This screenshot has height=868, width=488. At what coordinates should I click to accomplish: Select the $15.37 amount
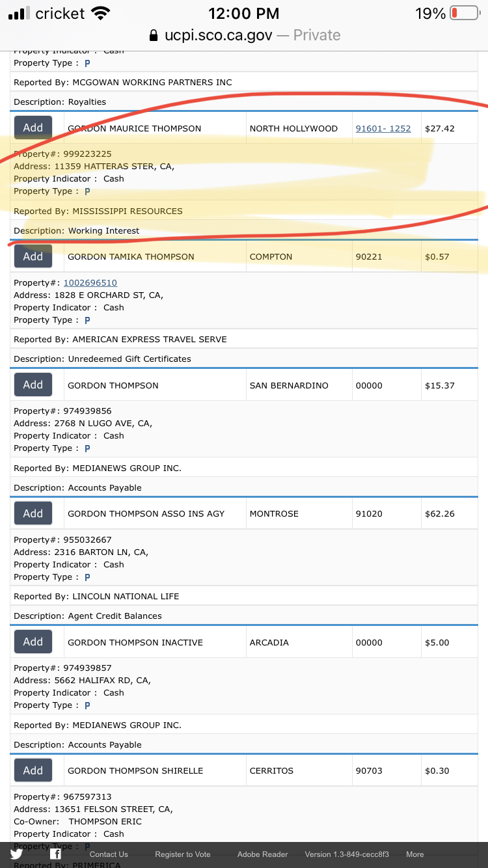[440, 385]
